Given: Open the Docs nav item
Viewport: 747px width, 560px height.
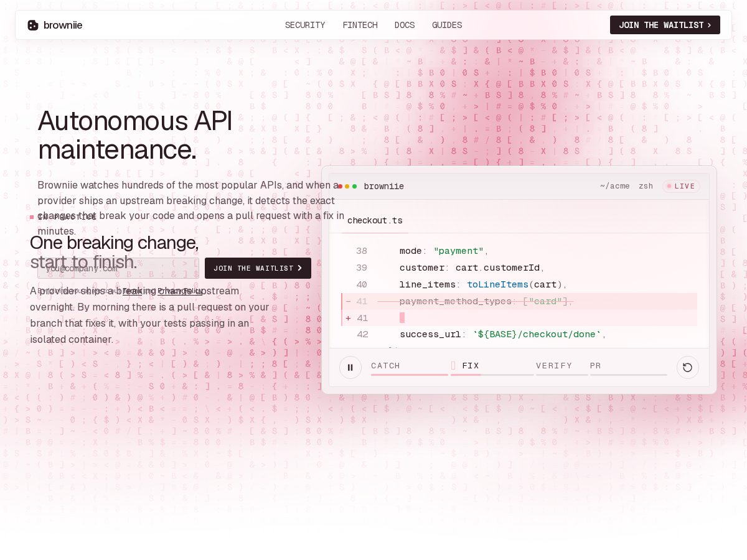Looking at the screenshot, I should [405, 25].
